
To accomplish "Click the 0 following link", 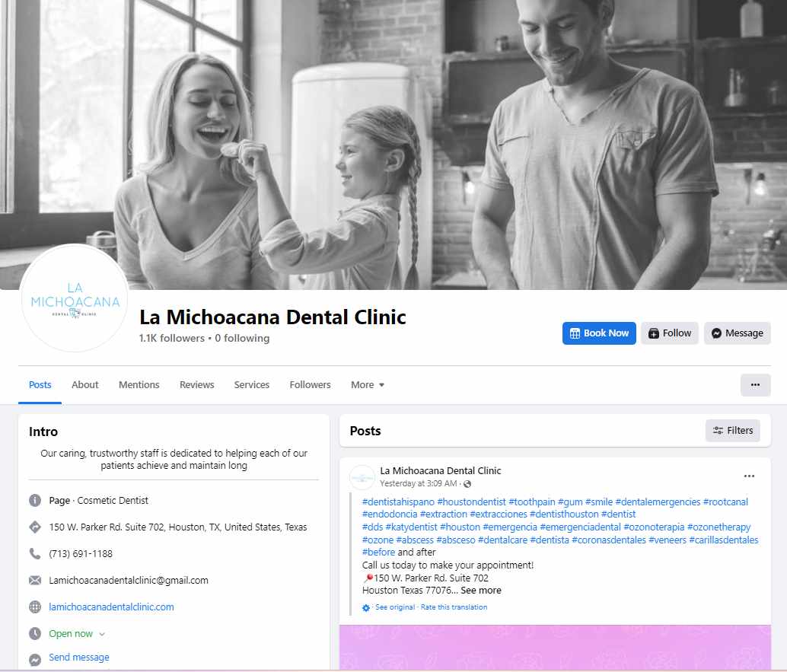I will pos(243,338).
